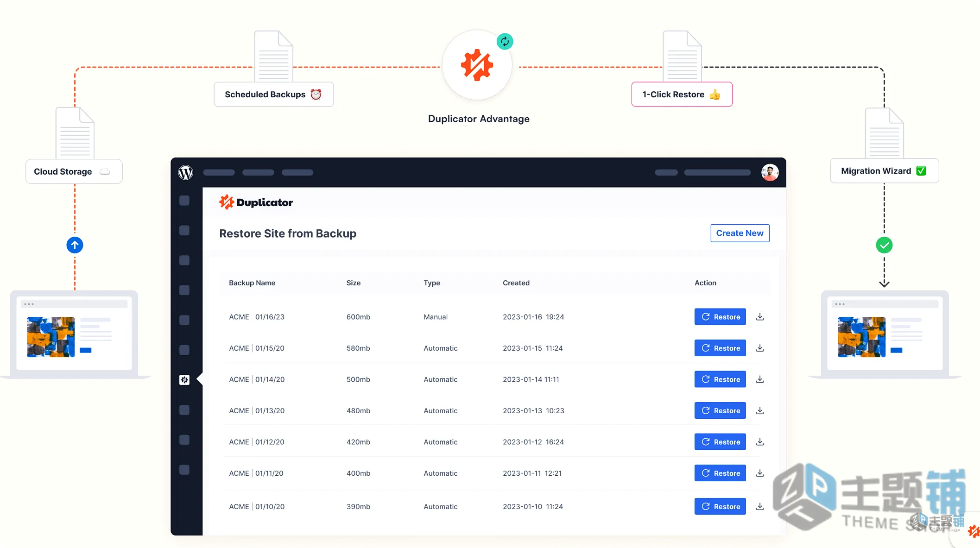This screenshot has height=548, width=980.
Task: Download the ACME 01/15/20 backup
Action: (760, 348)
